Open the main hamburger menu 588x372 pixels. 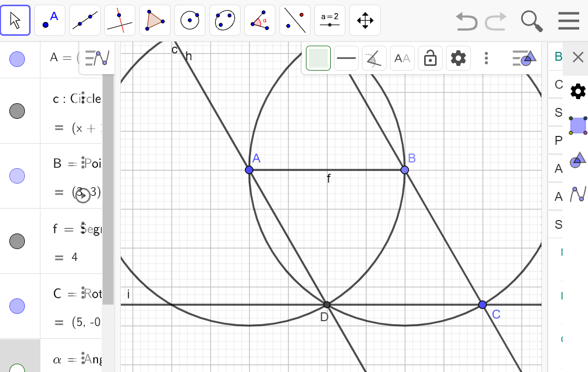(x=568, y=21)
